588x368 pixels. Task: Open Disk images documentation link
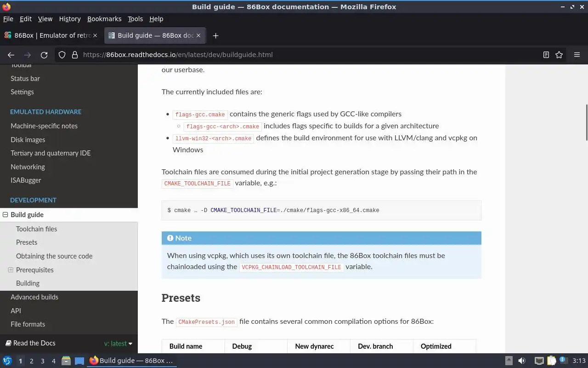tap(28, 140)
